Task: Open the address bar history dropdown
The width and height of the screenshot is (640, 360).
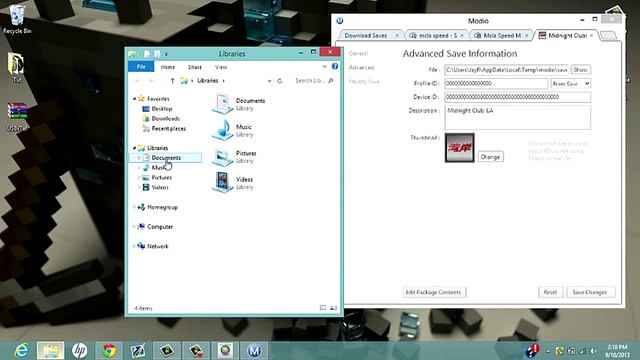Action: point(269,81)
